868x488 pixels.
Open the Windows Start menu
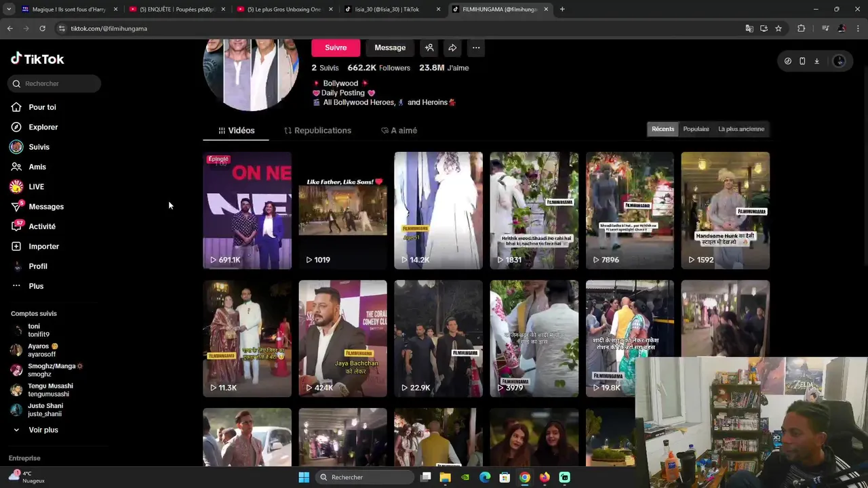(304, 477)
